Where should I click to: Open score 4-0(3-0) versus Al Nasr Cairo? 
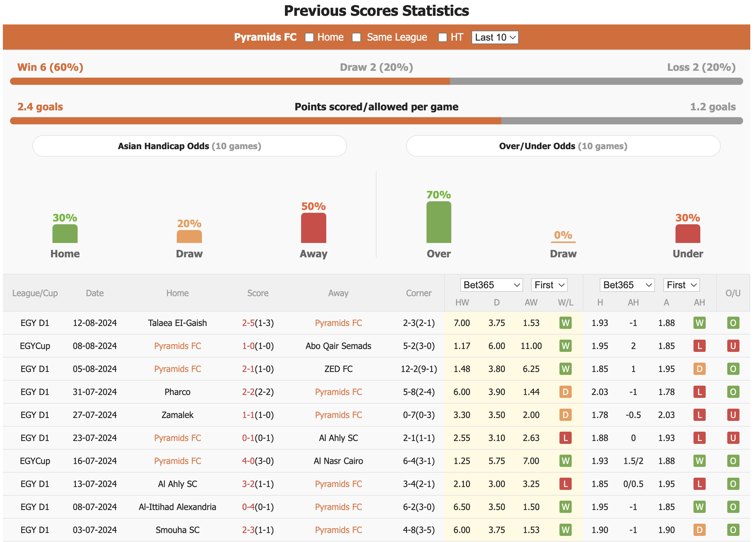(x=258, y=461)
